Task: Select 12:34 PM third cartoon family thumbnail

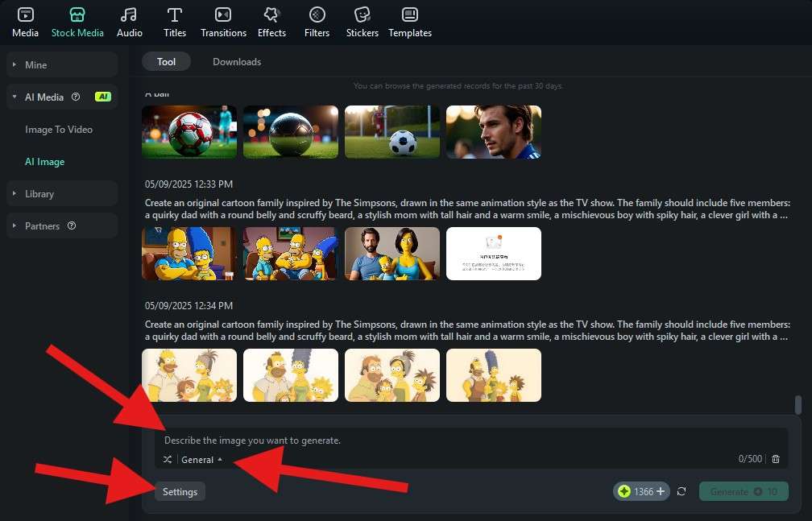Action: (x=392, y=375)
